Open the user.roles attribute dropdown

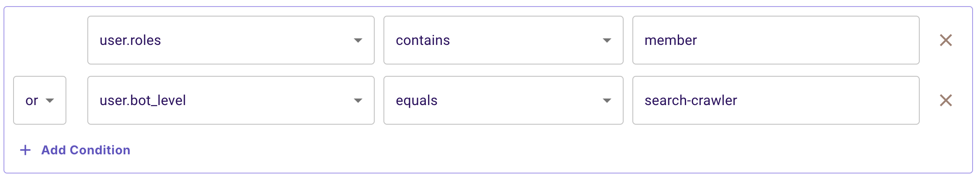[231, 40]
